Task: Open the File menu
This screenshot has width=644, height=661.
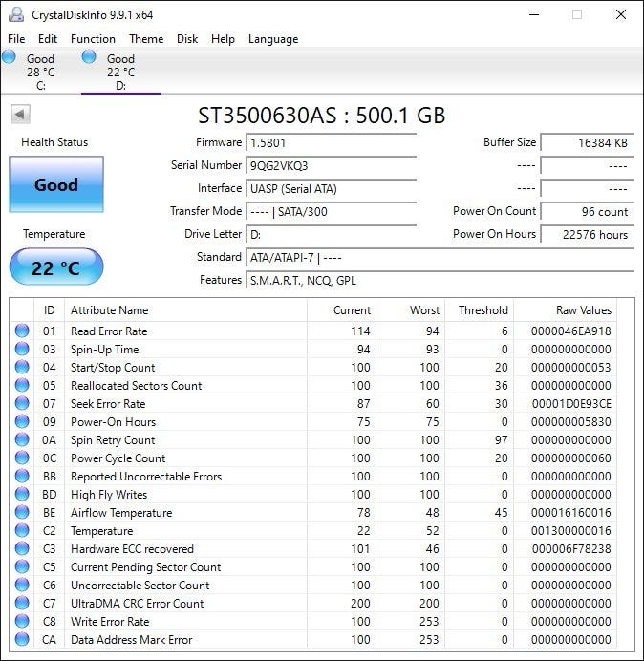Action: coord(16,39)
